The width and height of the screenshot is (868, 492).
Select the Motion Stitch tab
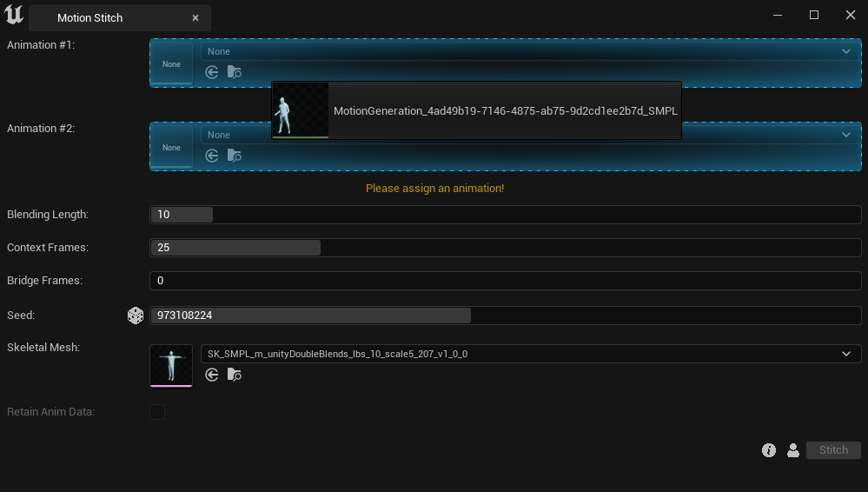pyautogui.click(x=90, y=17)
